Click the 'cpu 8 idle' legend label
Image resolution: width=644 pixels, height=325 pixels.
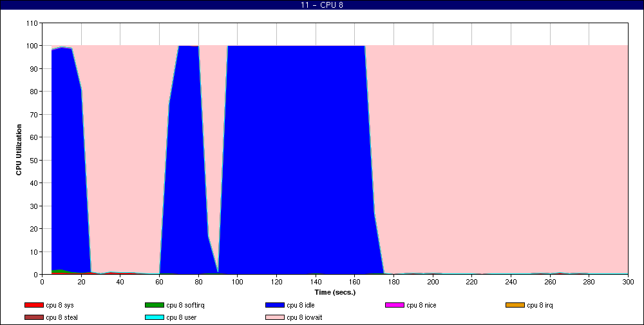coord(301,305)
